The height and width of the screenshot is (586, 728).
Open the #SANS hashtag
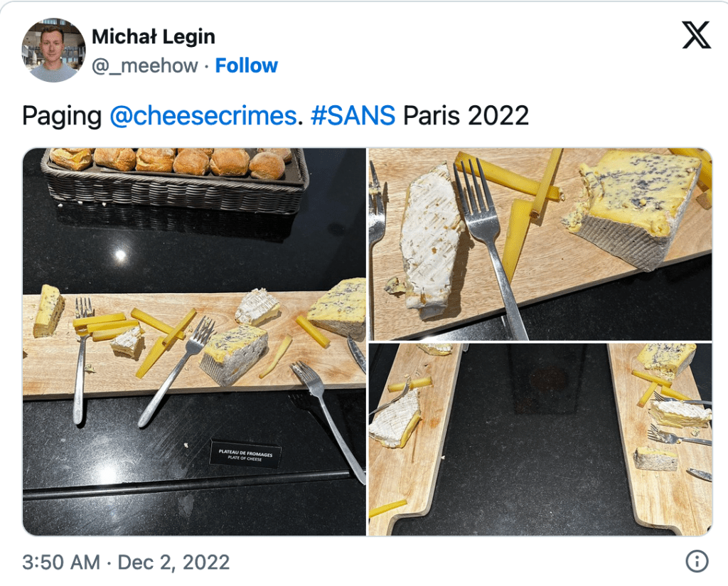[353, 115]
